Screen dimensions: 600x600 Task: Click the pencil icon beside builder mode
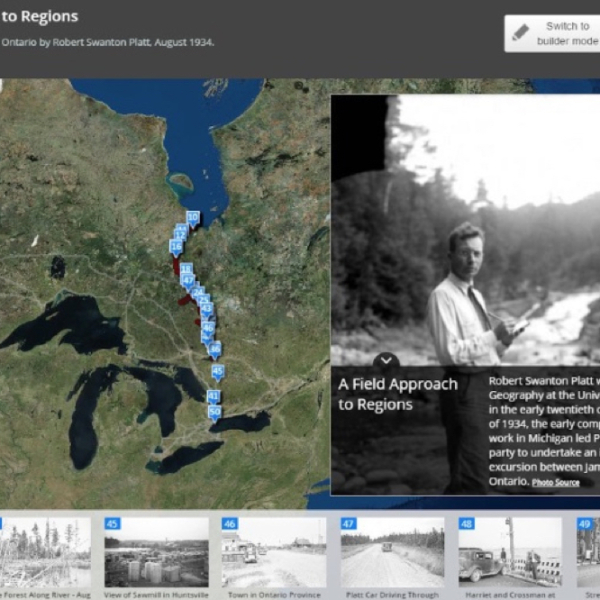pos(521,33)
